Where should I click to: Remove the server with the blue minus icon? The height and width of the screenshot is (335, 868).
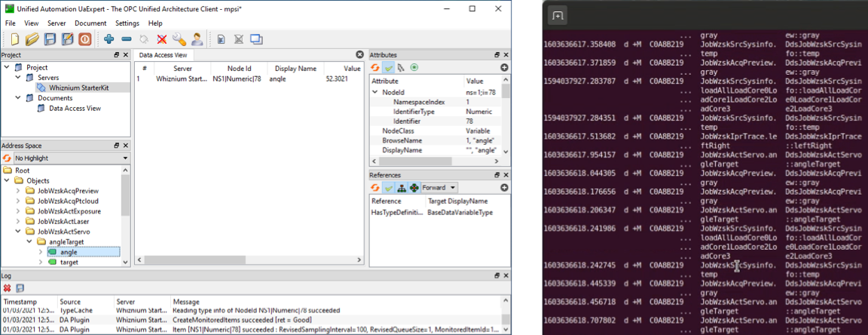tap(127, 39)
